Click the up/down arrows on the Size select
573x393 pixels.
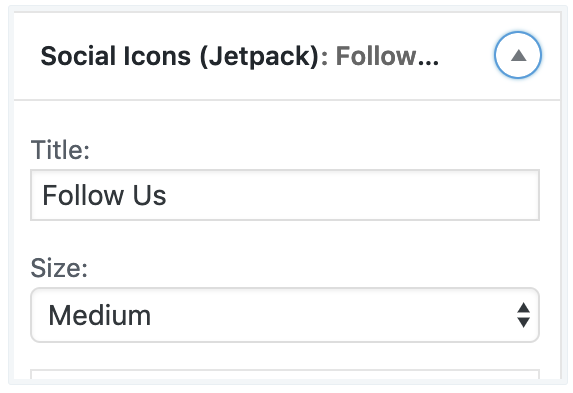click(523, 315)
